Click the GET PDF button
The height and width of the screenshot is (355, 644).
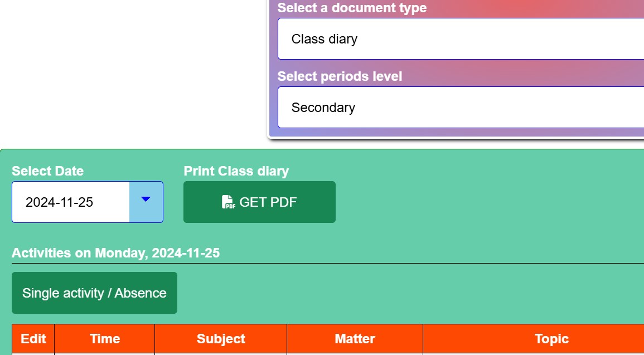click(x=259, y=202)
